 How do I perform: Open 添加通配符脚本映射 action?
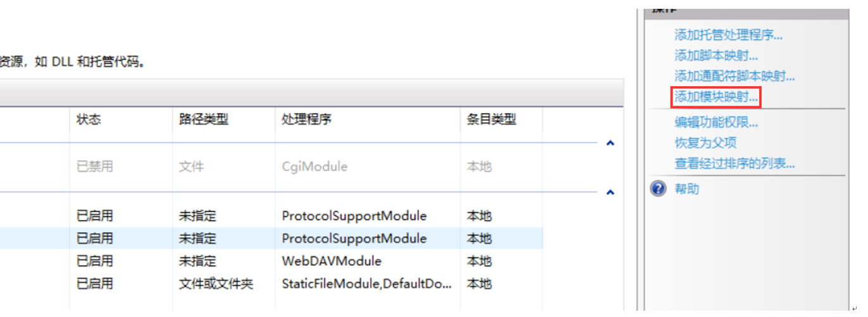pos(735,77)
